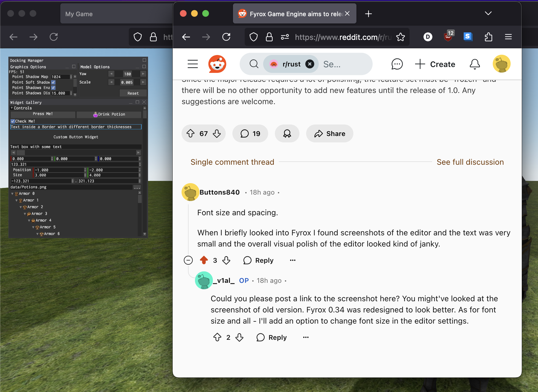The height and width of the screenshot is (392, 538).
Task: Open See full discussion link
Action: 470,162
